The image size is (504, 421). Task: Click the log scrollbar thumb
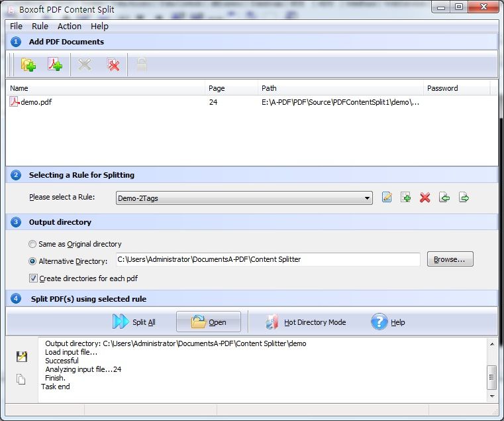click(x=492, y=377)
